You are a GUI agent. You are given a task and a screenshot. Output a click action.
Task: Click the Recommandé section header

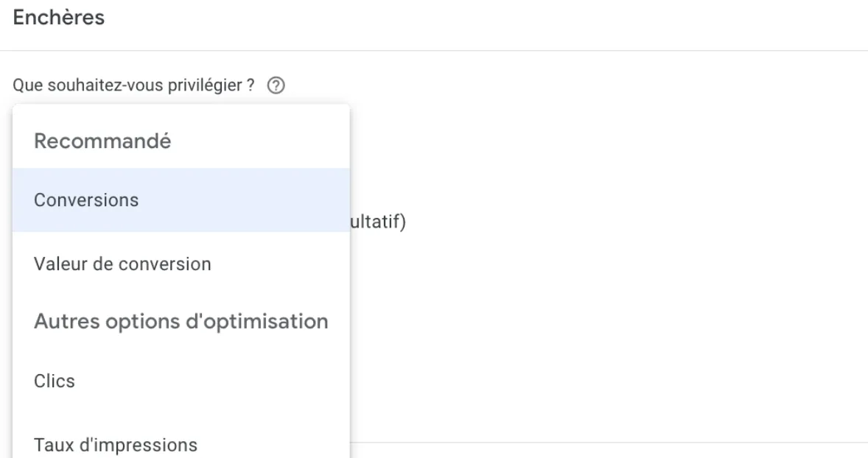point(102,141)
